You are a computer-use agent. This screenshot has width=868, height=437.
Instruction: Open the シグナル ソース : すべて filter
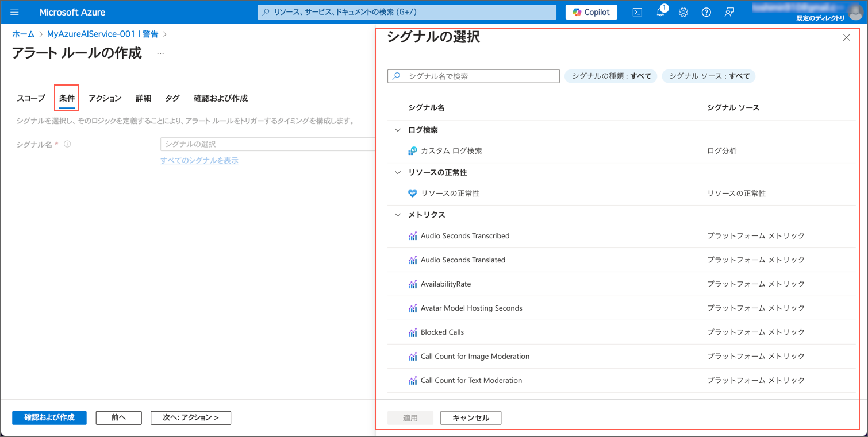pyautogui.click(x=709, y=76)
